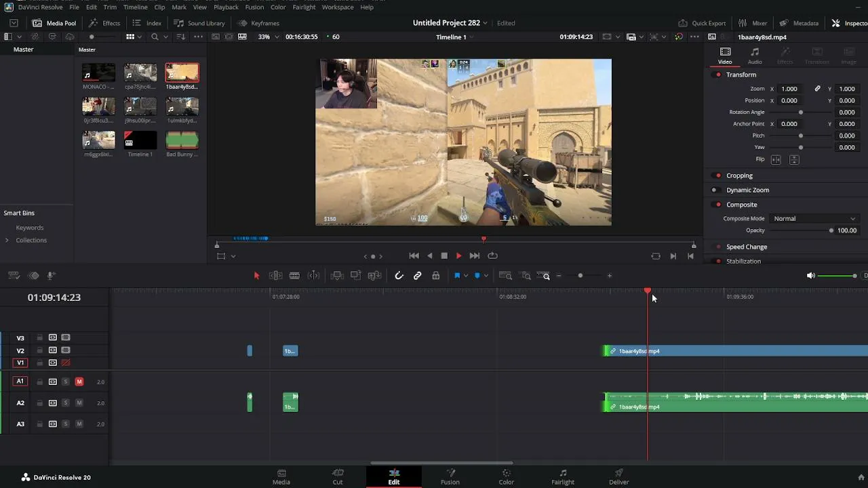
Task: Toggle the V1 video track enable icon
Action: tap(66, 363)
